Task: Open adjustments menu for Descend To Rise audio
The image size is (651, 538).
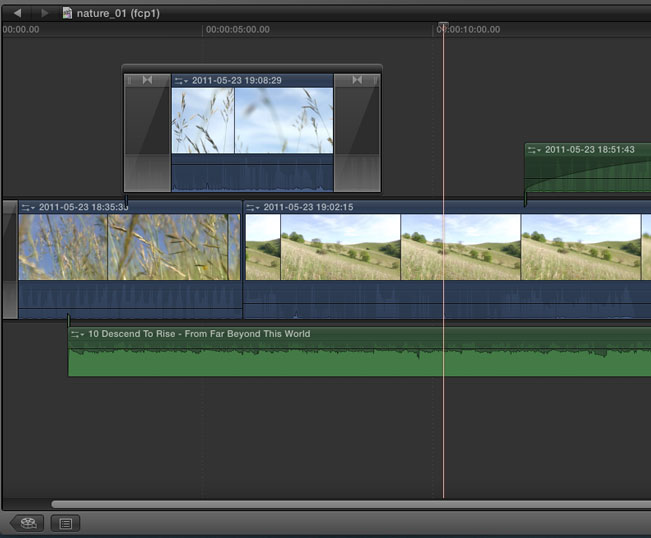Action: coord(77,335)
